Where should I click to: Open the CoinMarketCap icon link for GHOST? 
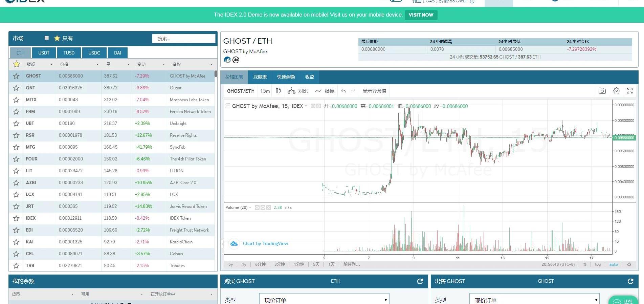[236, 60]
